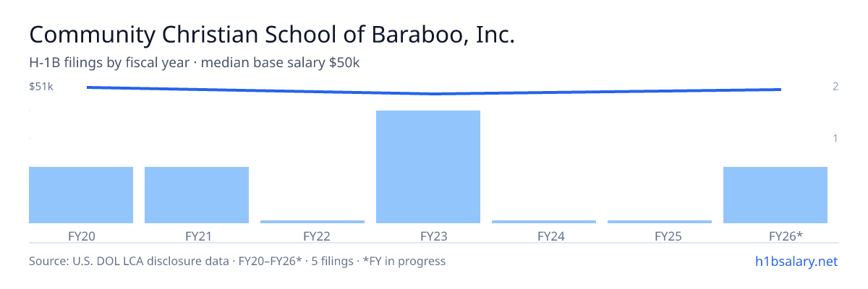Screen dimensions: 868x289
Task: Click the FY21 axis label
Action: 197,236
